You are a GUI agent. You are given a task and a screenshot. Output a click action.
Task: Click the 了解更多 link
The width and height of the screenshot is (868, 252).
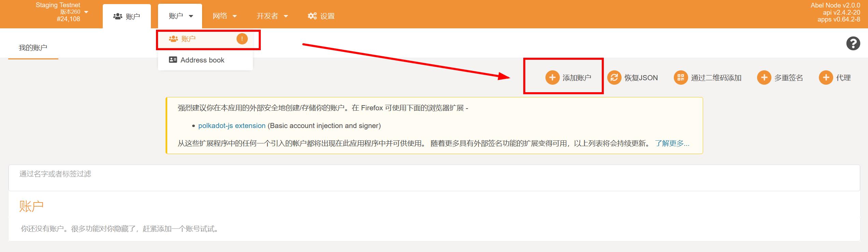pyautogui.click(x=672, y=143)
